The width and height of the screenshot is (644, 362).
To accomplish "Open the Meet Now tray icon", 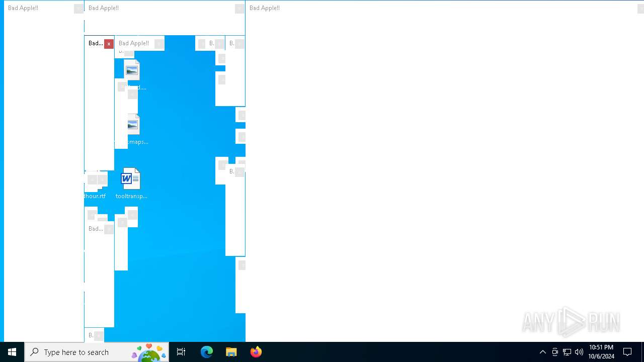I will coord(555,352).
